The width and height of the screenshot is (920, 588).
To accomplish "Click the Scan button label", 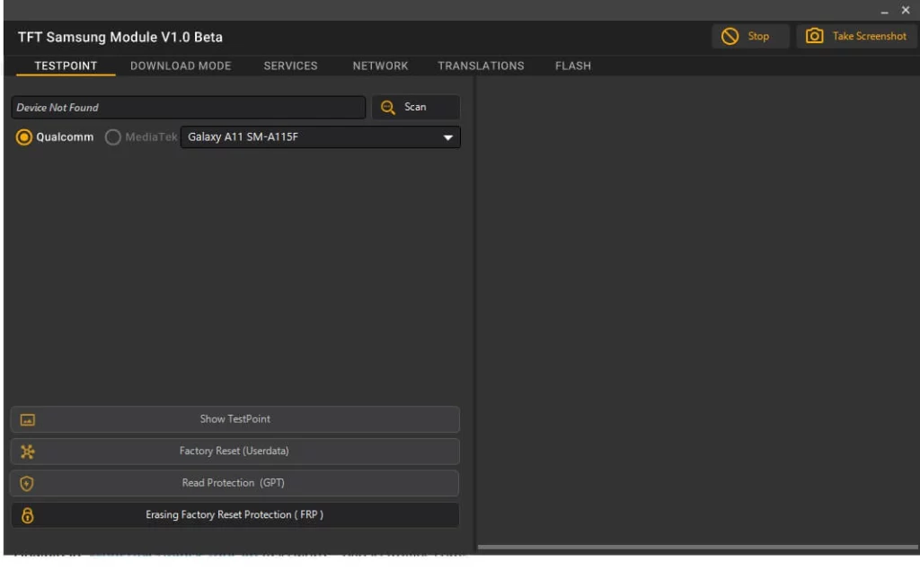I will (415, 108).
